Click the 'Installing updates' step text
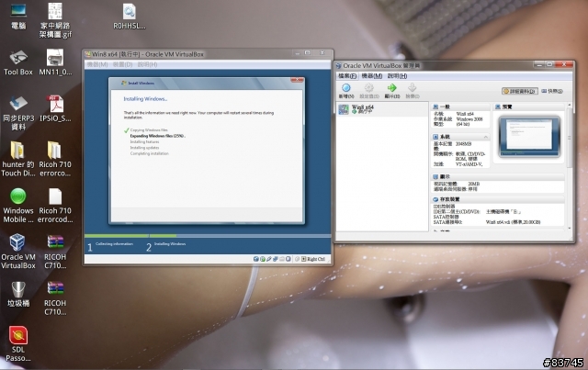The image size is (588, 370). tap(144, 148)
